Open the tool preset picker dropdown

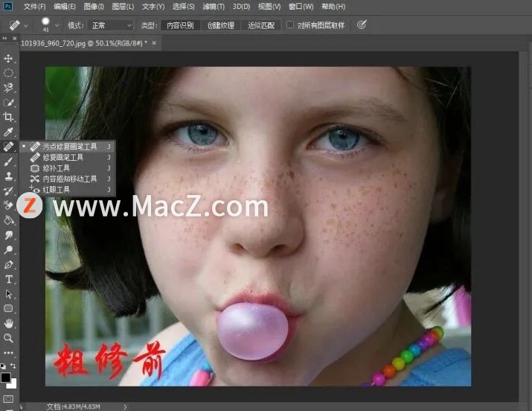(26, 25)
